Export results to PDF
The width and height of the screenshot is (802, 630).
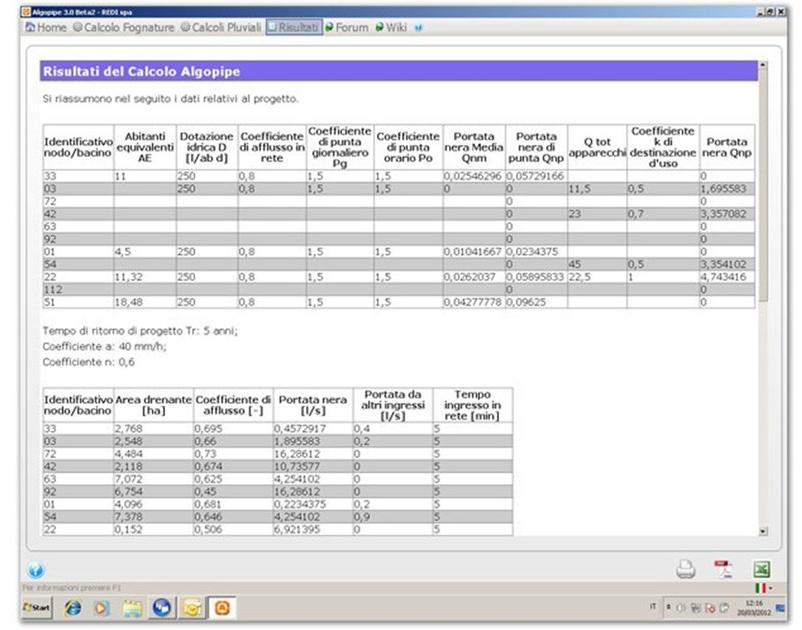pos(723,570)
